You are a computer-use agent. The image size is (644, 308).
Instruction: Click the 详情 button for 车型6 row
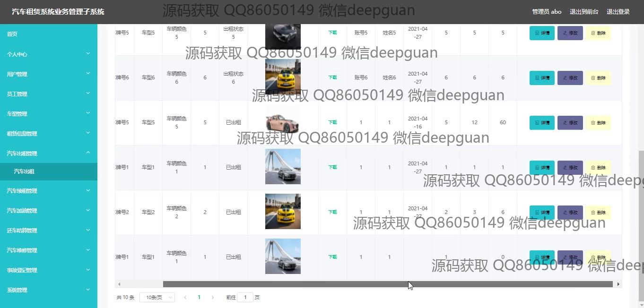point(542,78)
